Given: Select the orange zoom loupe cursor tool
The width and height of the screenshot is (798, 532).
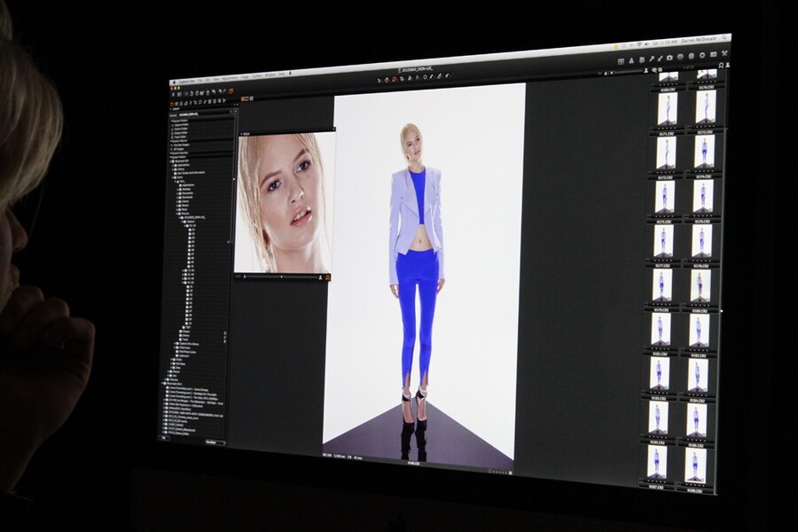Looking at the screenshot, I should tap(394, 79).
